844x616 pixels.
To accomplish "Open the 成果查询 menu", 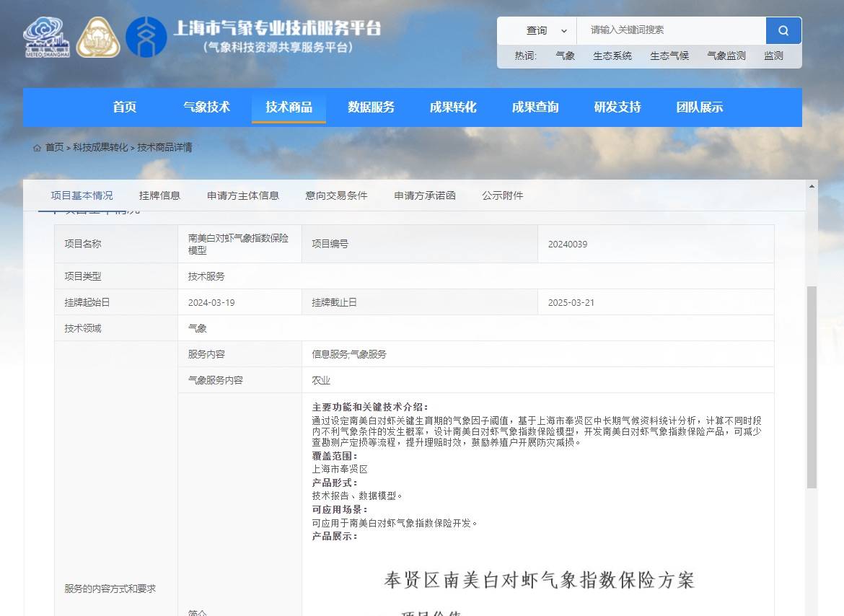I will pyautogui.click(x=535, y=107).
